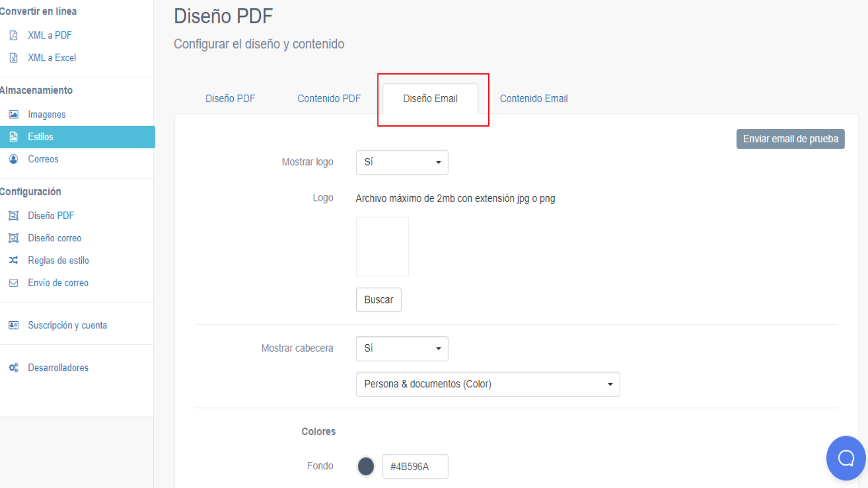Screen dimensions: 868x488
Task: Switch to the Contenido PDF tab
Action: click(329, 99)
